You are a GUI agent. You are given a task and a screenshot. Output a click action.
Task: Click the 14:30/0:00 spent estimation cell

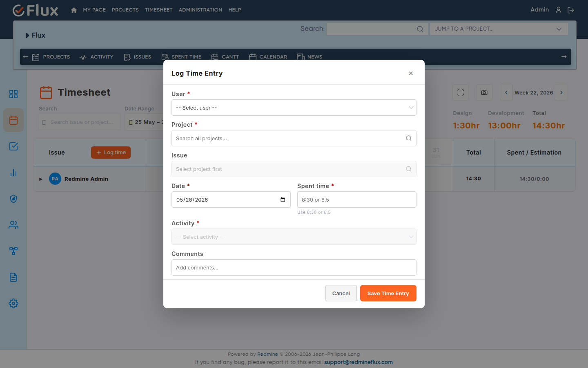(535, 179)
